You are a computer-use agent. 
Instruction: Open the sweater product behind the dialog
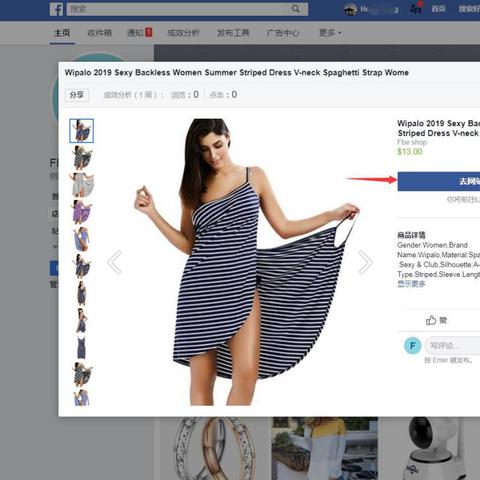click(x=325, y=448)
